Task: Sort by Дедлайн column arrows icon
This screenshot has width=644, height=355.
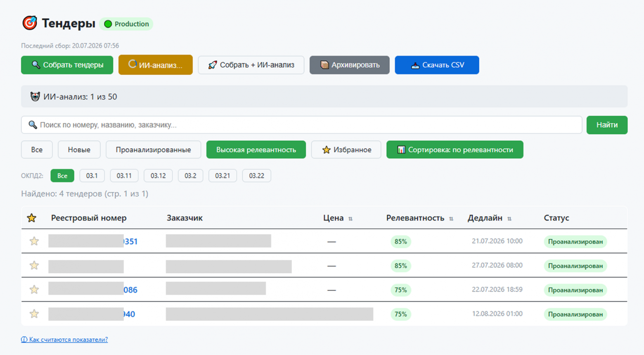Action: [x=509, y=219]
